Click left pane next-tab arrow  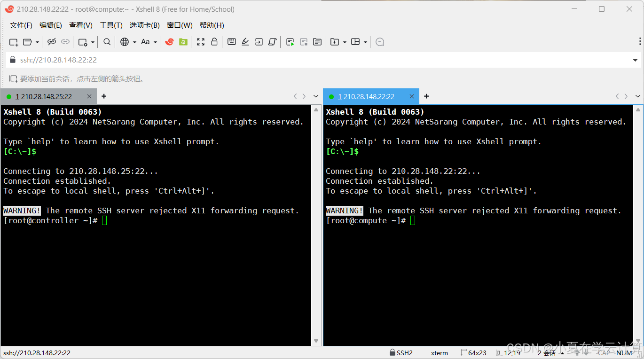[304, 96]
